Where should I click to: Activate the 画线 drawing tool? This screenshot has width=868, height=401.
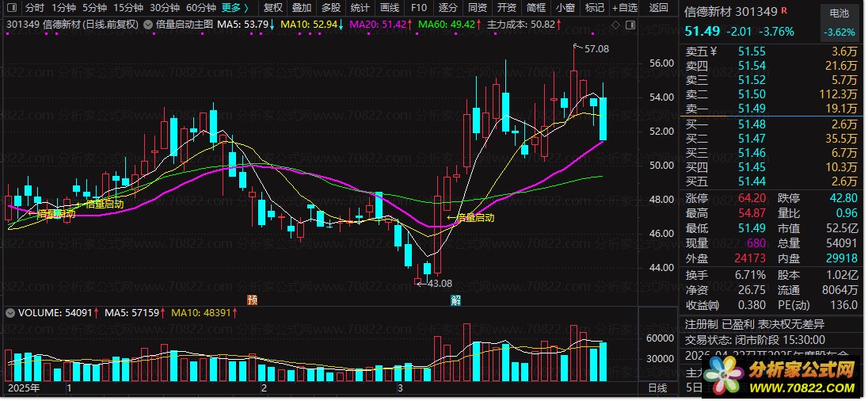[390, 8]
